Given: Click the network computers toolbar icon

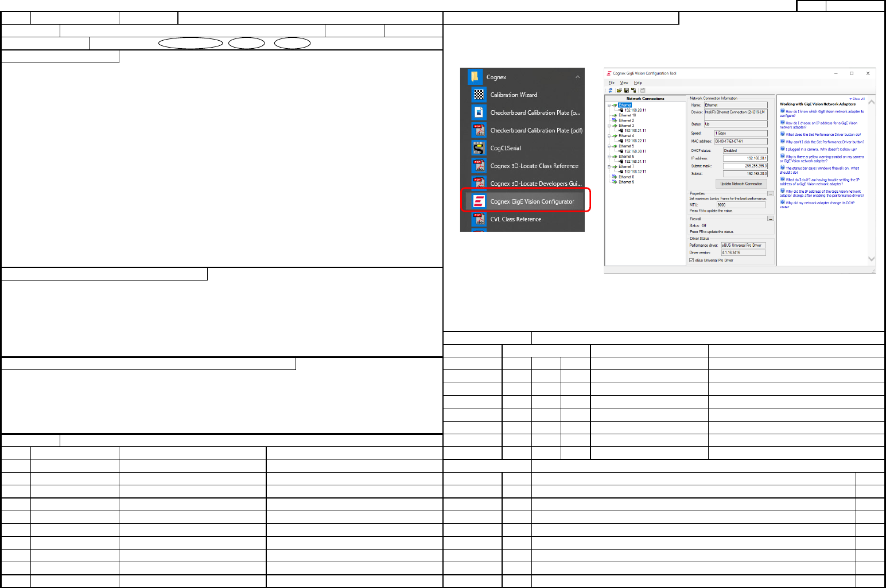Looking at the screenshot, I should (634, 90).
